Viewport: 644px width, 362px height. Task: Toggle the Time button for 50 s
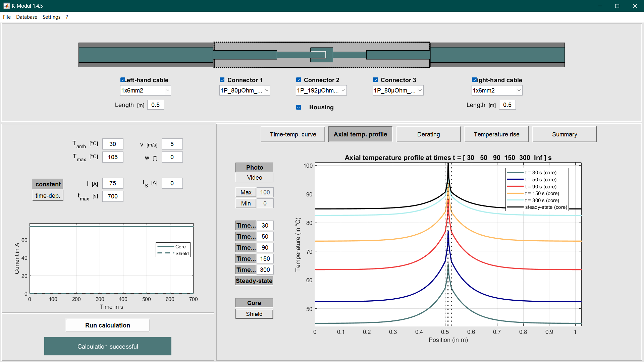(246, 237)
